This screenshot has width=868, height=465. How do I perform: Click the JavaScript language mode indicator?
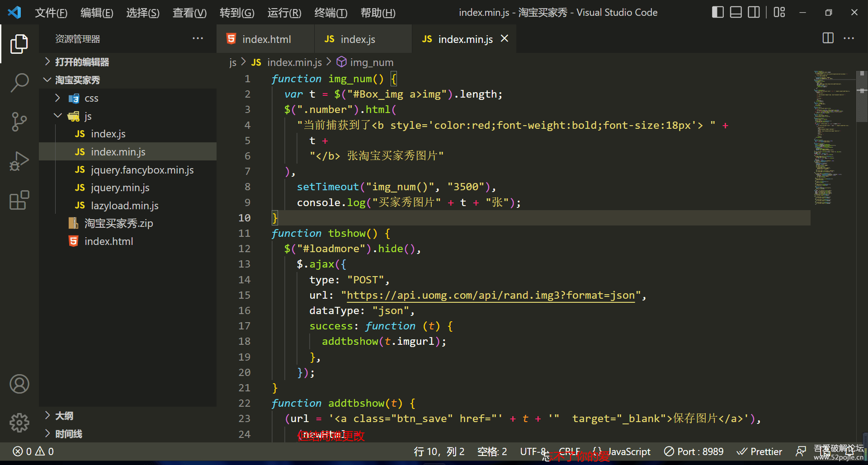pyautogui.click(x=628, y=451)
